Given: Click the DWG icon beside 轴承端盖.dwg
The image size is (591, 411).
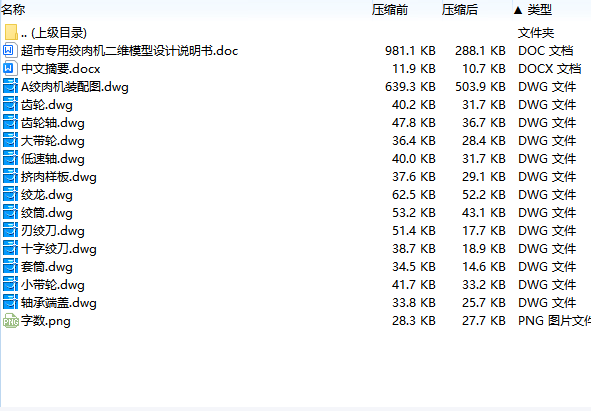Looking at the screenshot, I should coord(10,302).
